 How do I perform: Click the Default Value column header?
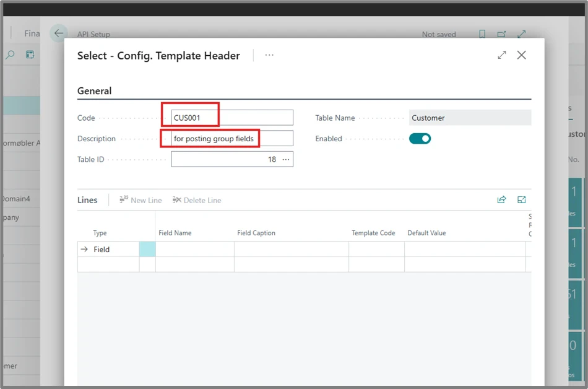[426, 233]
